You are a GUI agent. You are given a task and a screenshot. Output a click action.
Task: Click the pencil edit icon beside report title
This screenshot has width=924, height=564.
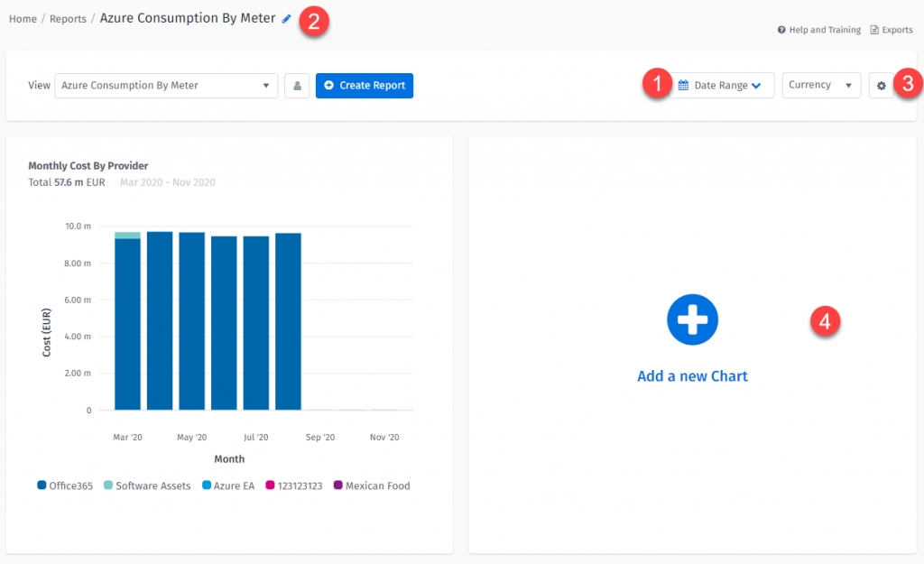(x=287, y=19)
